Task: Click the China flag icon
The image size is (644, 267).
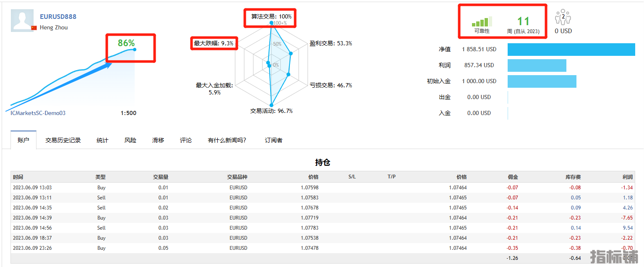Action: coord(34,28)
